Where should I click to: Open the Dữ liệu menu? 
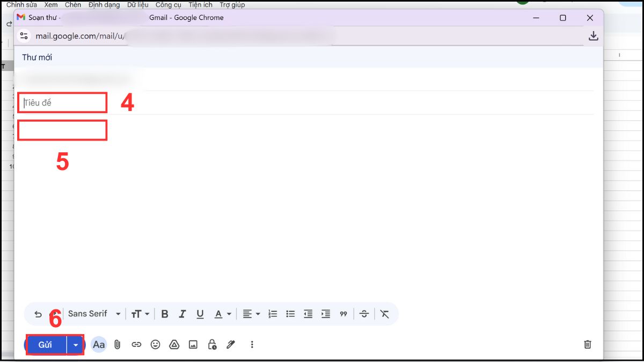click(x=137, y=4)
